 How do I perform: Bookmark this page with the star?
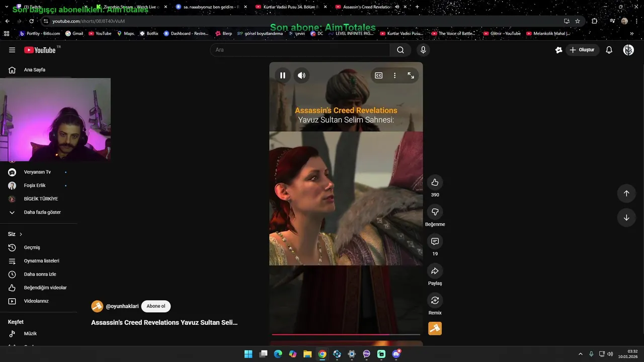tap(578, 21)
